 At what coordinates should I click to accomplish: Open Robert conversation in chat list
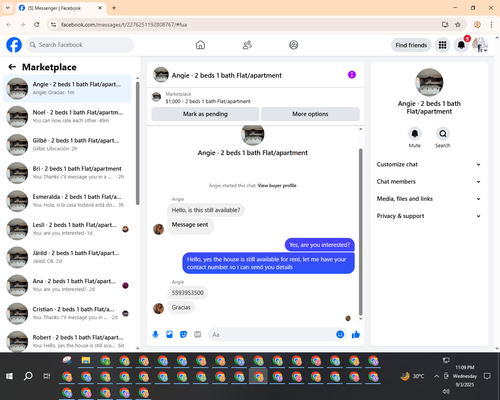[x=67, y=341]
